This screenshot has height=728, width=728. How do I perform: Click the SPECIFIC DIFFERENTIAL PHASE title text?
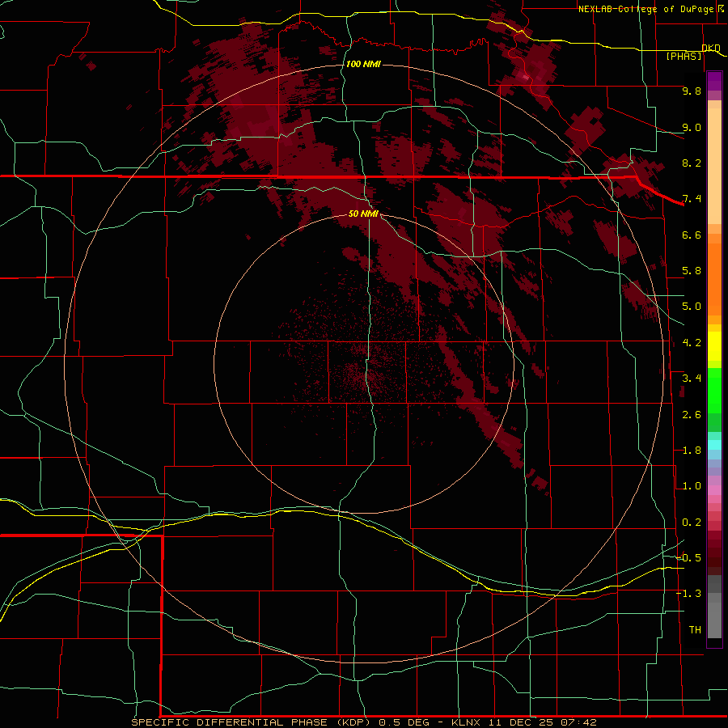[231, 722]
